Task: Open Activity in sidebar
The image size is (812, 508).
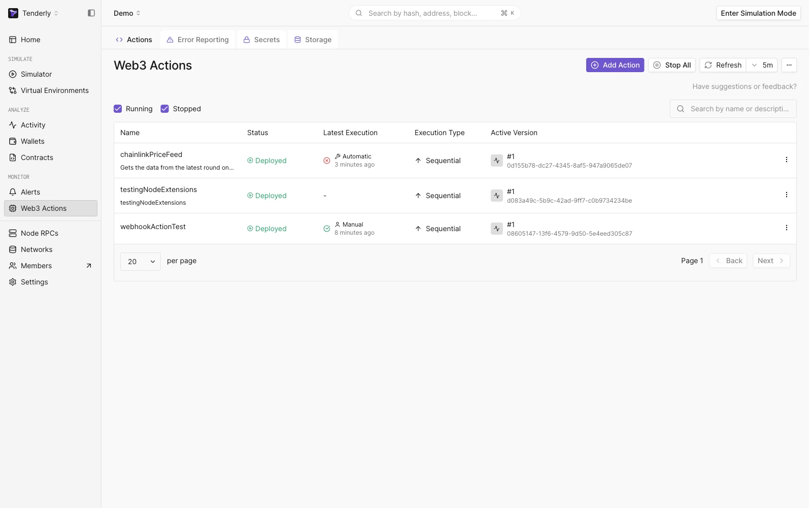Action: [x=51, y=125]
